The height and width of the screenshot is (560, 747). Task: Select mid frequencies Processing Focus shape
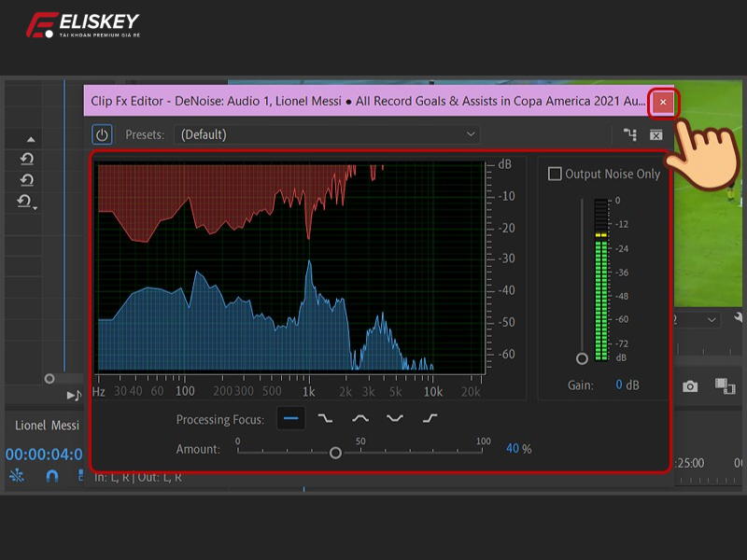click(x=360, y=419)
